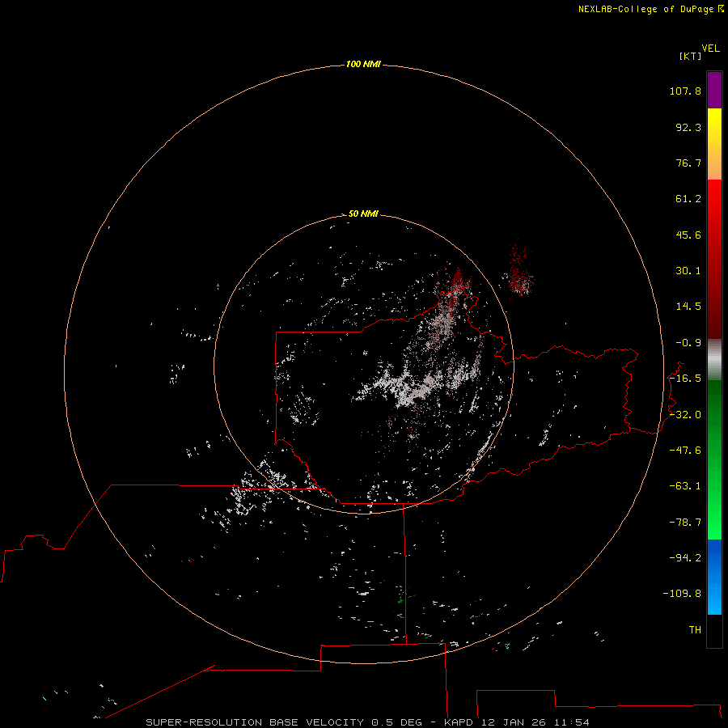
Task: Click the Super-Resolution Base Velocity caption
Action: 367,722
